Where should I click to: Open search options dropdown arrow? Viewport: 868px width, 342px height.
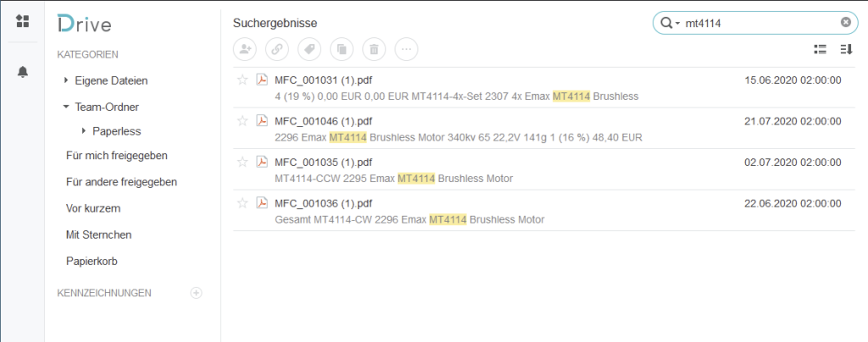[x=677, y=23]
